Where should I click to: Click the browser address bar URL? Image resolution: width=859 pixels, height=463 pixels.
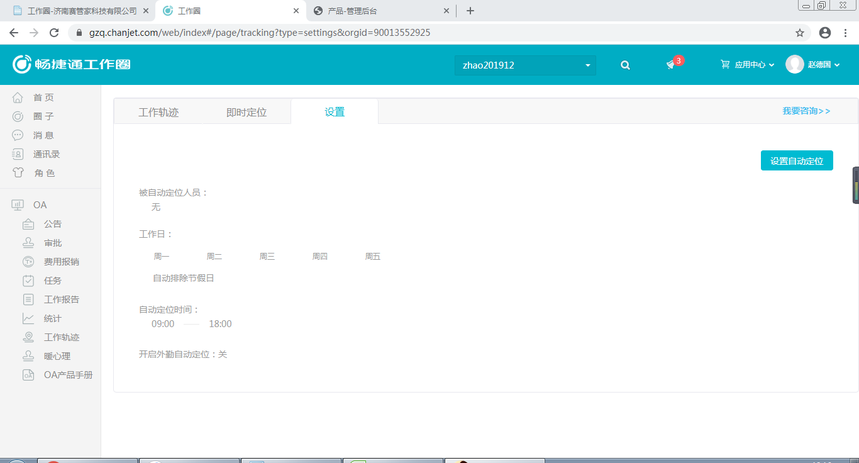[x=260, y=33]
